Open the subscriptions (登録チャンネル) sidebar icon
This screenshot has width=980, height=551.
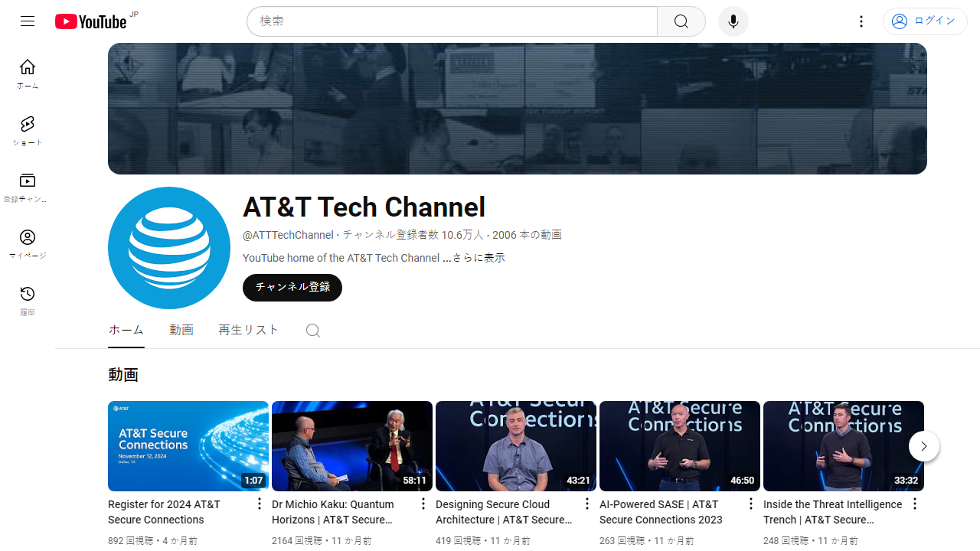point(28,187)
